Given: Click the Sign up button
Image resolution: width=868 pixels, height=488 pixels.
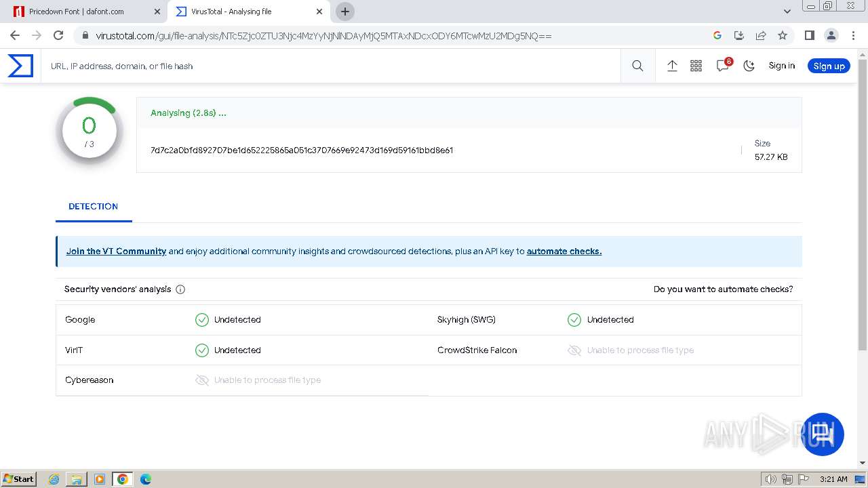Looking at the screenshot, I should pyautogui.click(x=829, y=66).
